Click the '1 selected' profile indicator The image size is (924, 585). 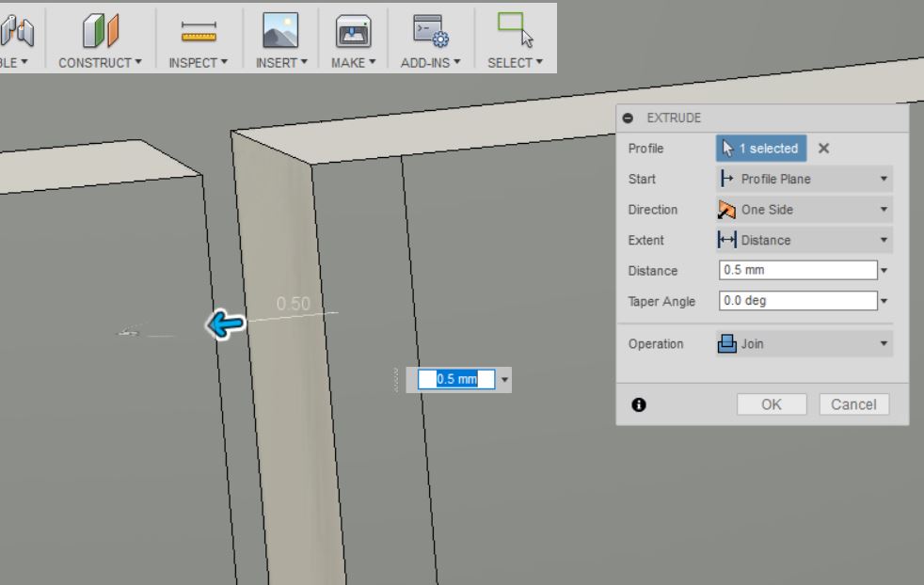(759, 149)
